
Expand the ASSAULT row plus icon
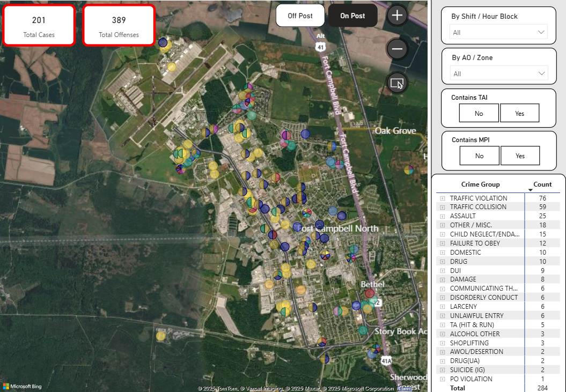[x=443, y=216]
